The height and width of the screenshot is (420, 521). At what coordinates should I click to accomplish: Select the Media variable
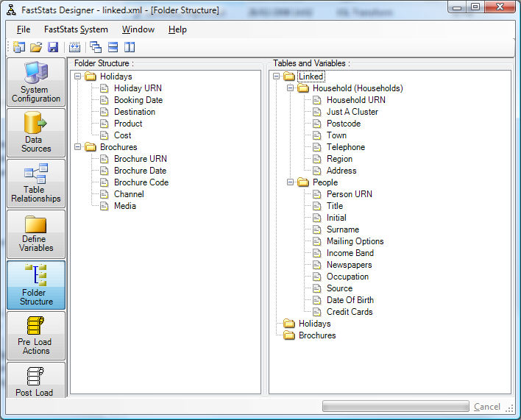pyautogui.click(x=125, y=206)
